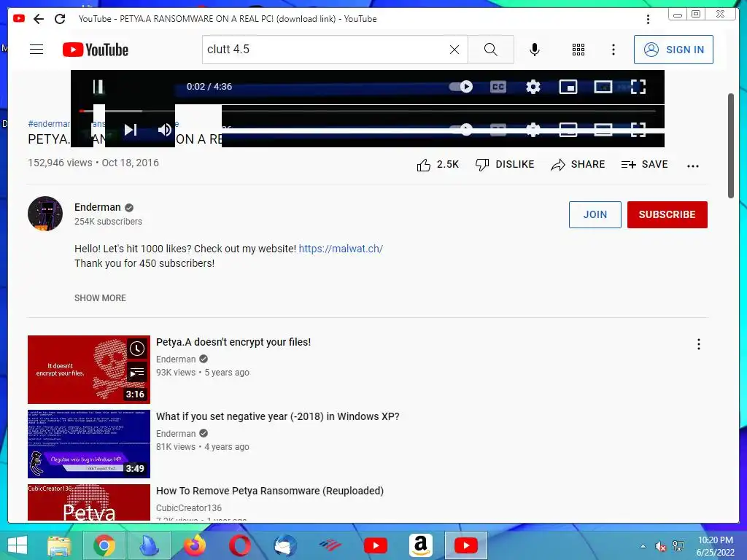Open more actions ellipsis under the video

click(x=693, y=166)
